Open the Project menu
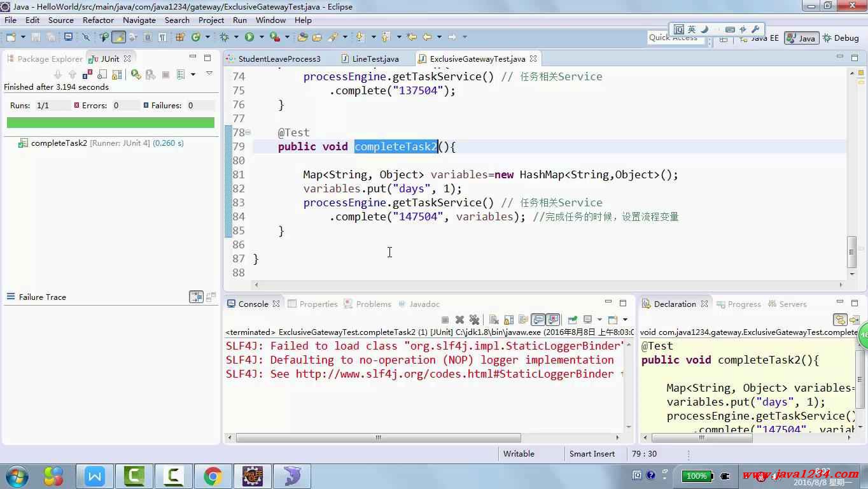This screenshot has height=489, width=868. point(211,20)
